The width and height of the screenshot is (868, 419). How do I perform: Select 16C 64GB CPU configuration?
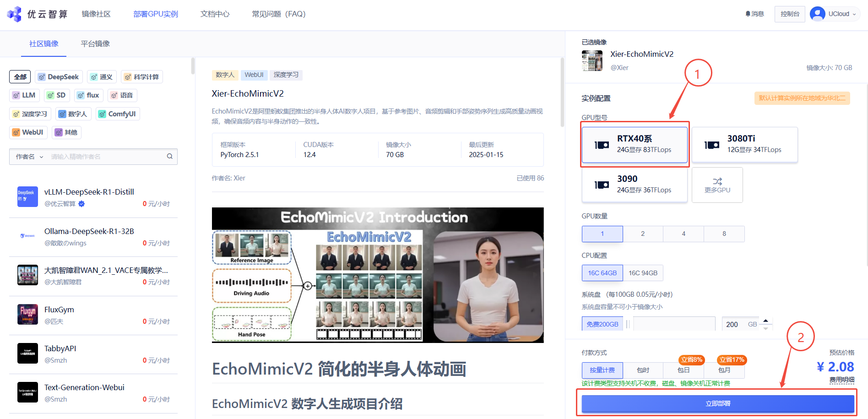tap(602, 273)
